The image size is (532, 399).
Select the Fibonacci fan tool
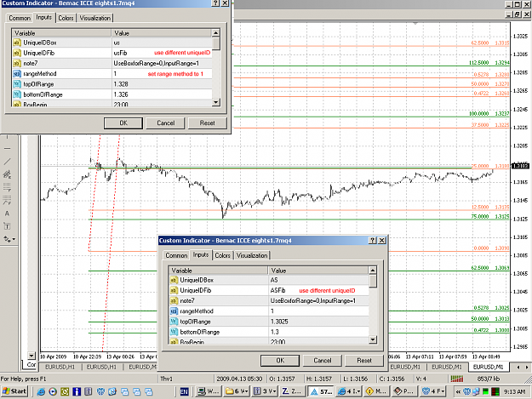(x=7, y=200)
